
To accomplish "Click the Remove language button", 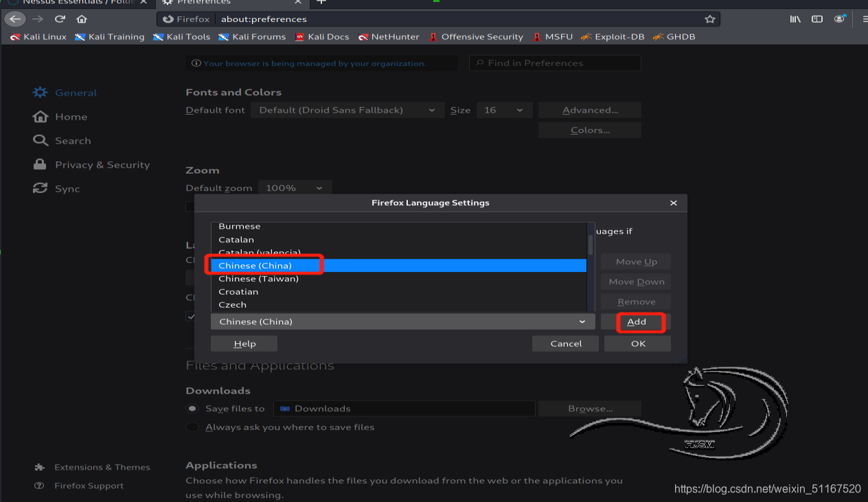I will tap(636, 301).
